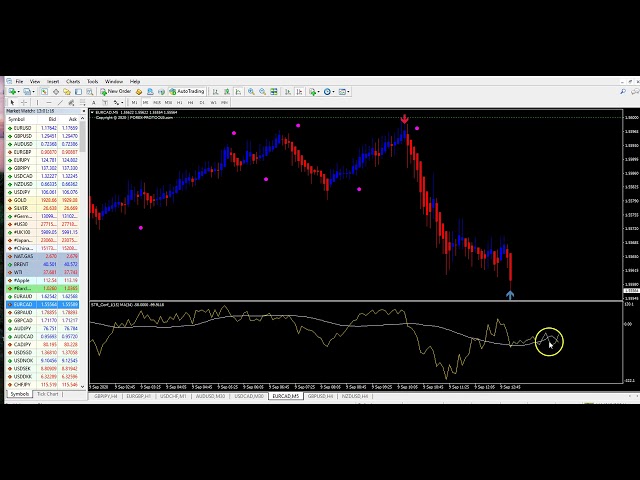Switch to the Tick Chart tab
640x480 pixels.
click(x=48, y=394)
